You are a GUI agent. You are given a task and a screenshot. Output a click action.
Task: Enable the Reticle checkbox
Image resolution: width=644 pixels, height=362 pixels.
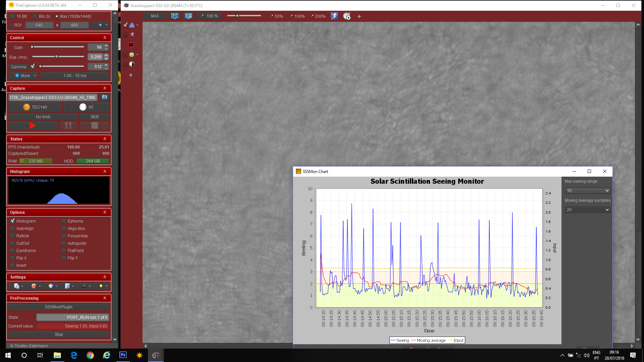coord(12,236)
